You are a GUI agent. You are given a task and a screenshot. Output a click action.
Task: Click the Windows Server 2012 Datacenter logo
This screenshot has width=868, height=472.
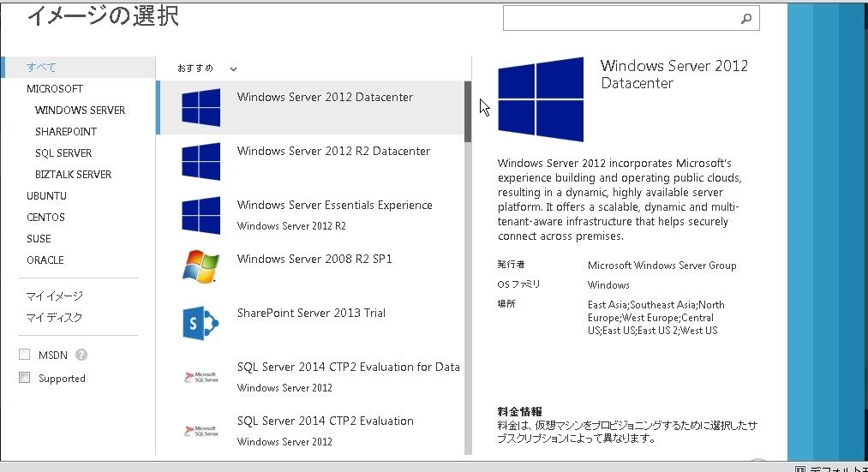(201, 107)
